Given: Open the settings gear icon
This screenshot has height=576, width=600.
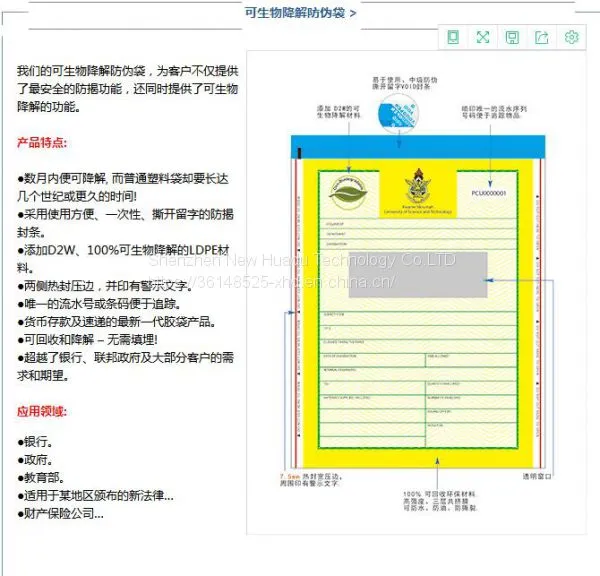Looking at the screenshot, I should click(571, 38).
